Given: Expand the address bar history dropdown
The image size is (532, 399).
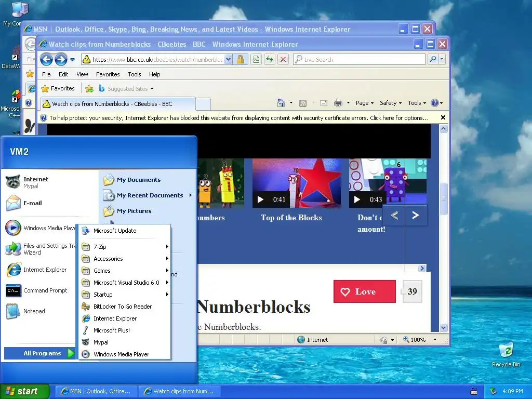Looking at the screenshot, I should pos(229,60).
